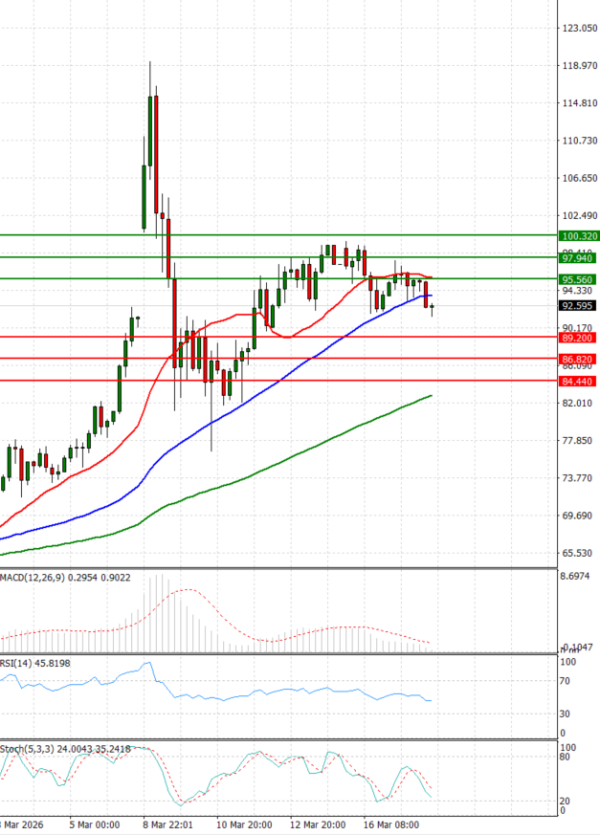Click the tallest green candlestick at the price spike
The width and height of the screenshot is (600, 835).
pyautogui.click(x=150, y=130)
